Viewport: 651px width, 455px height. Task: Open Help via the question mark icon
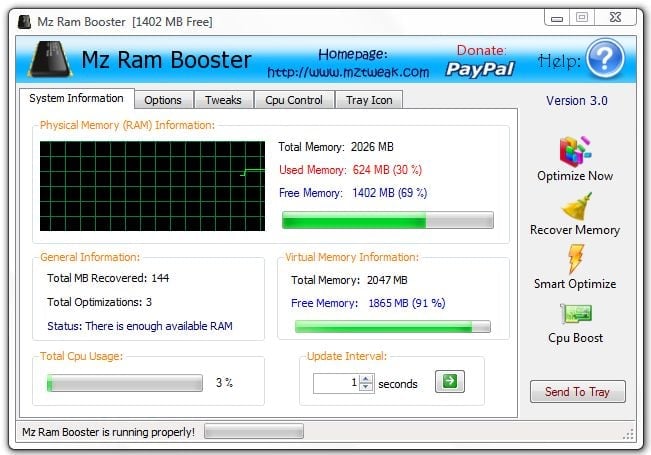coord(605,59)
